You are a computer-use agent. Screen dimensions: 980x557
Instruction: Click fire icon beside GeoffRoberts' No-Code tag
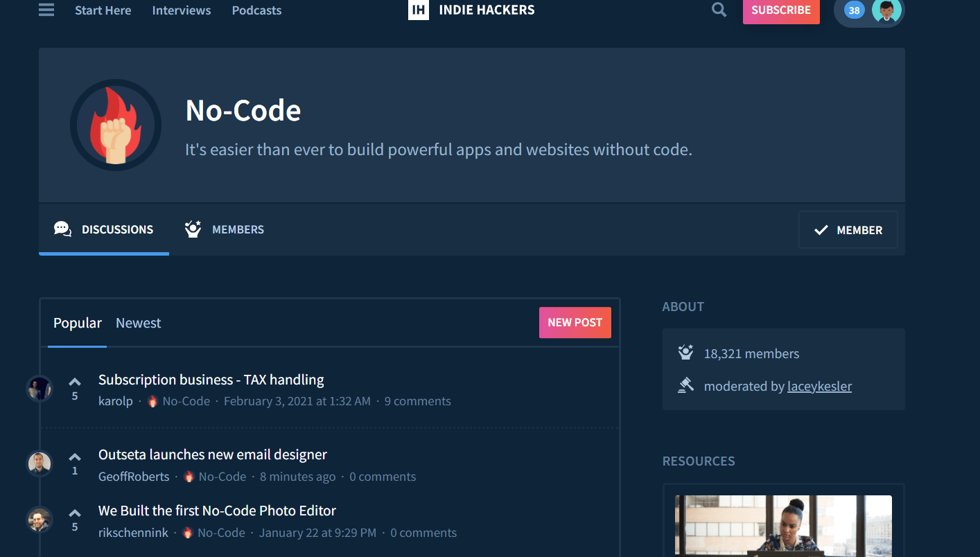coord(189,477)
